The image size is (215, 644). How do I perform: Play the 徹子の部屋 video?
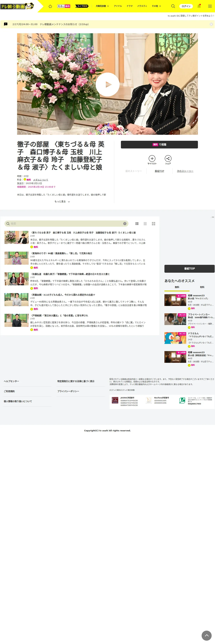(107, 84)
